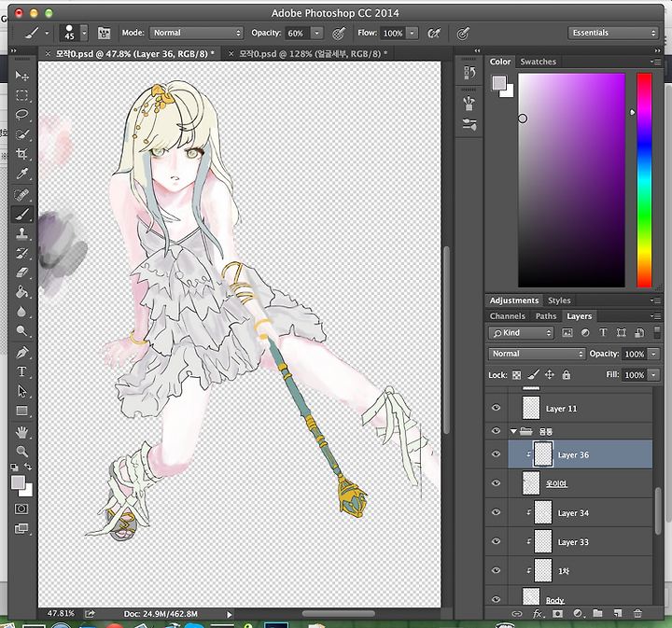Hide the 몸통 group
The image size is (672, 628).
point(496,430)
